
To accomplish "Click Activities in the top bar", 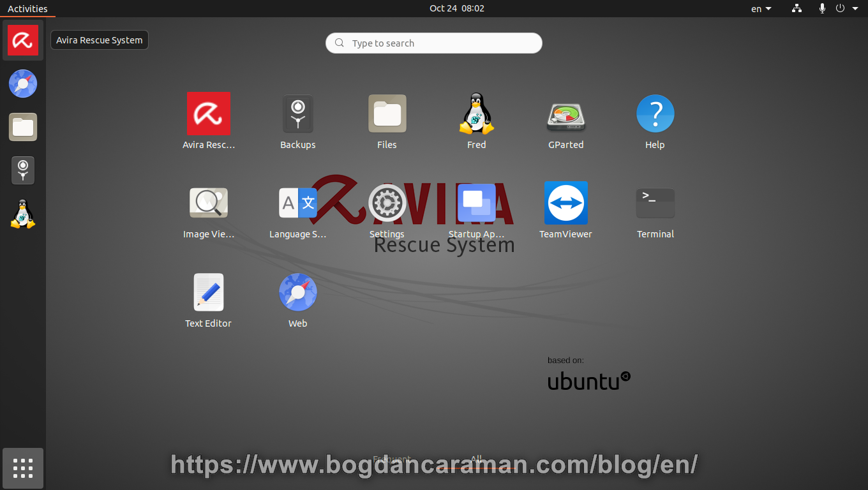I will click(x=27, y=8).
